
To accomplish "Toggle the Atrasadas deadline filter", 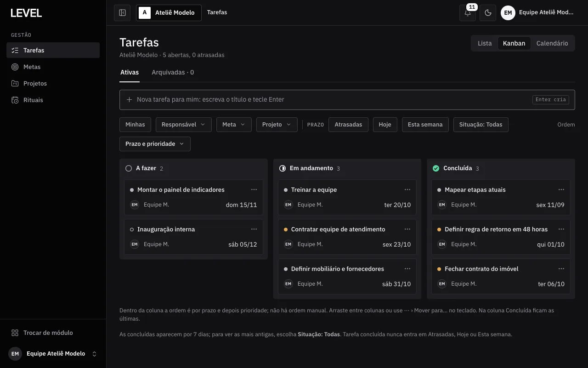I will (x=348, y=125).
